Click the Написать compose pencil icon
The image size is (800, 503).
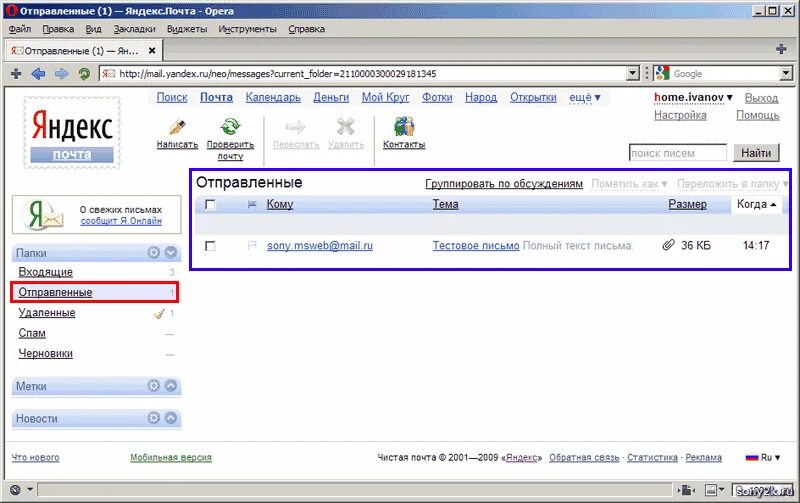tap(177, 127)
